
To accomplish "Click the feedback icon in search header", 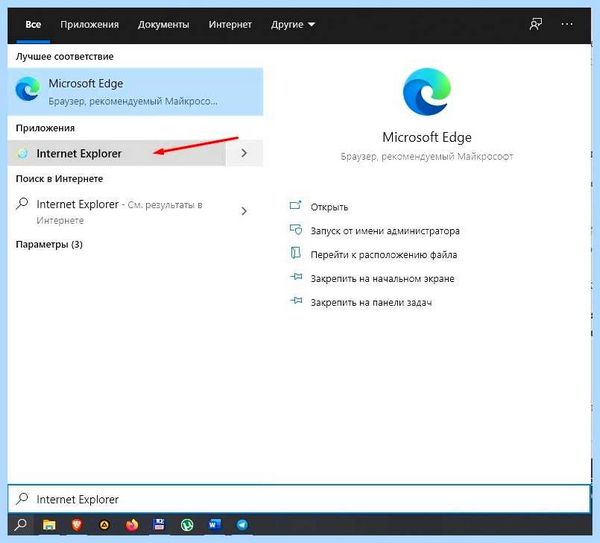I will point(535,24).
